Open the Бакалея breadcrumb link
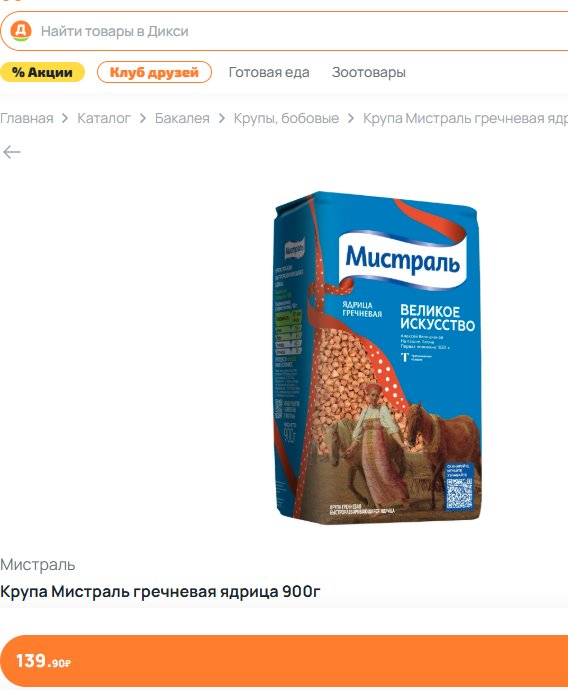This screenshot has height=690, width=568. point(182,118)
